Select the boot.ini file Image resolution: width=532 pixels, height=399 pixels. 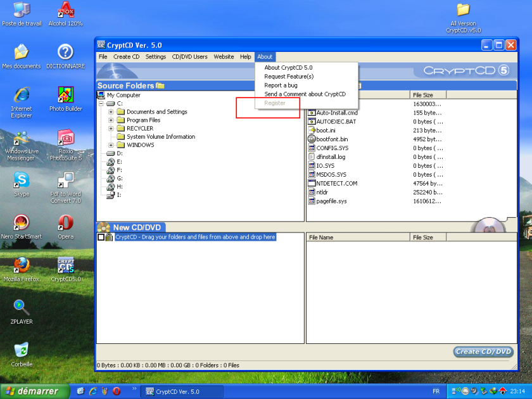326,130
